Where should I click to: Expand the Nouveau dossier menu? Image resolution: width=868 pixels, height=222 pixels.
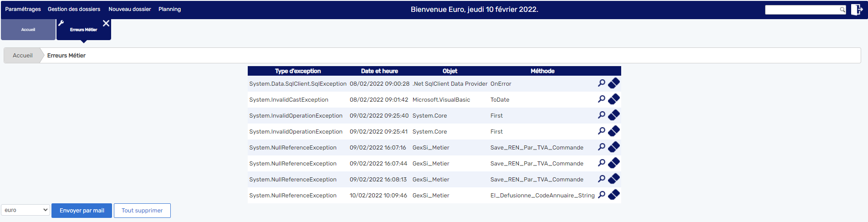click(x=129, y=9)
